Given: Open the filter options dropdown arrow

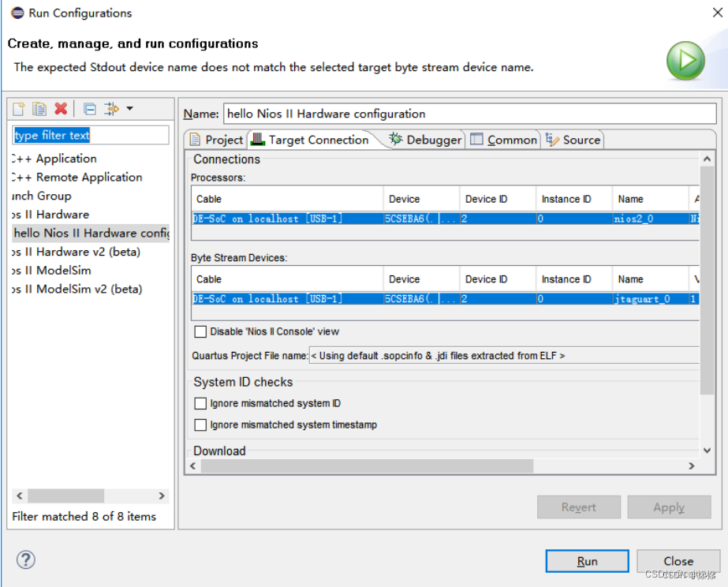Looking at the screenshot, I should tap(130, 109).
